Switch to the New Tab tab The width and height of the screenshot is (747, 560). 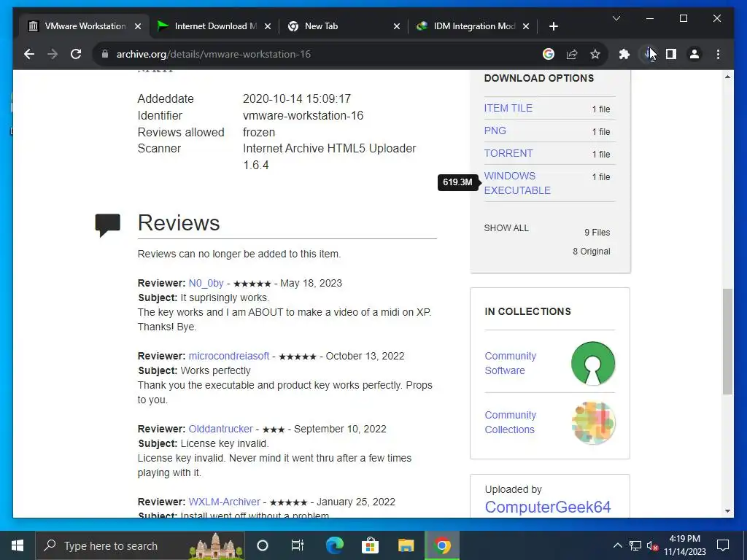pyautogui.click(x=343, y=26)
